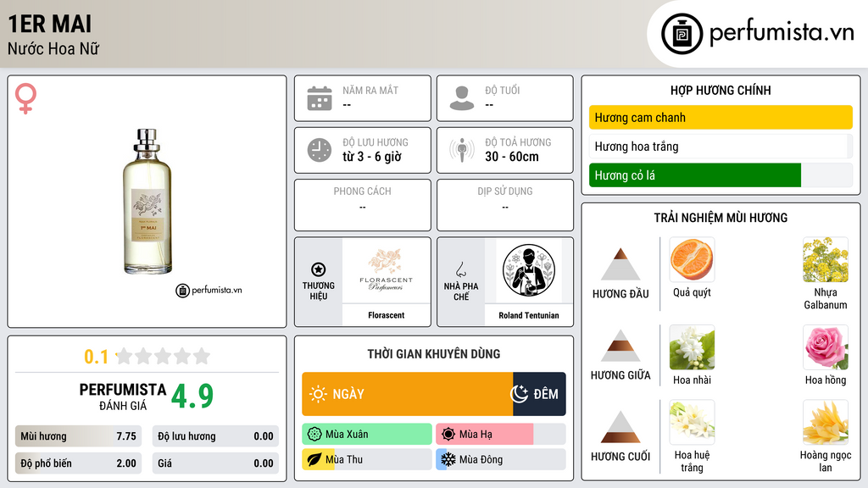Click the Thời gian khuyên dùng heading
This screenshot has height=488, width=868.
434,354
